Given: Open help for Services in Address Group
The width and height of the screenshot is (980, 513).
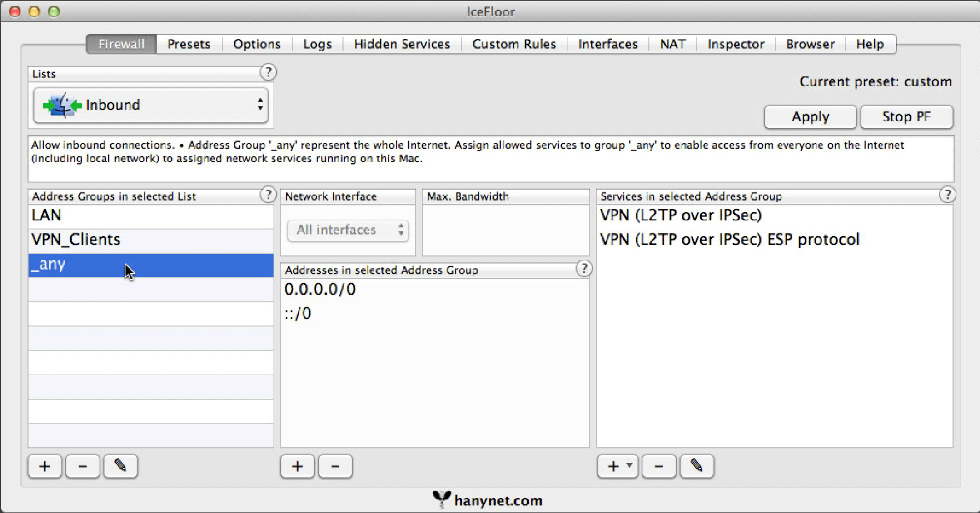Looking at the screenshot, I should tap(947, 195).
